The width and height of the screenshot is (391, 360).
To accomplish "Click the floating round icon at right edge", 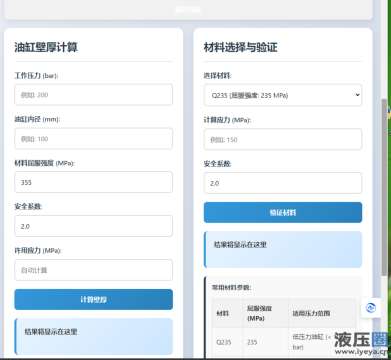I will coord(371,308).
